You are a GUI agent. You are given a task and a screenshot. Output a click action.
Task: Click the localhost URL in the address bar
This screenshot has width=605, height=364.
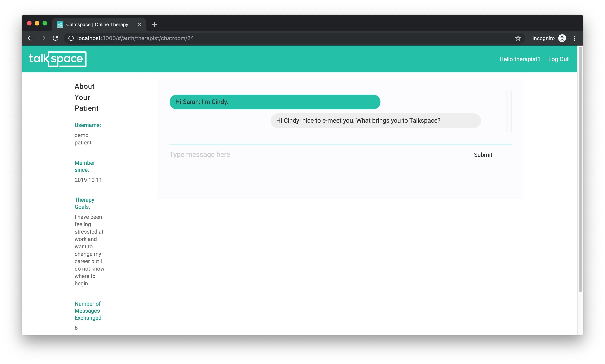[x=135, y=38]
